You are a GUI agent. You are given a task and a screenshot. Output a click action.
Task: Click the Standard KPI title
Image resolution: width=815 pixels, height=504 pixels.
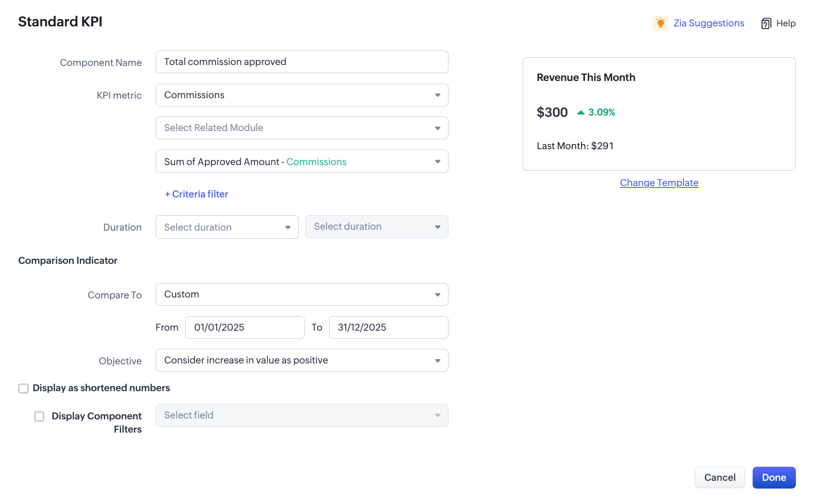pos(60,22)
